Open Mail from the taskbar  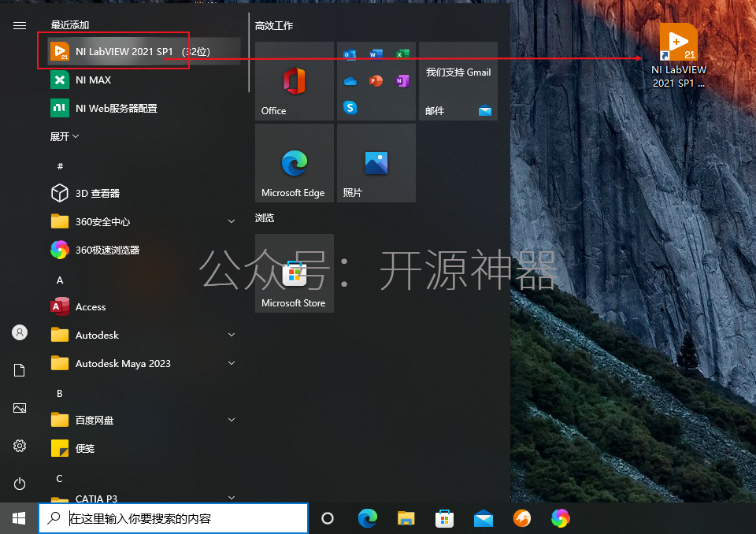point(483,518)
